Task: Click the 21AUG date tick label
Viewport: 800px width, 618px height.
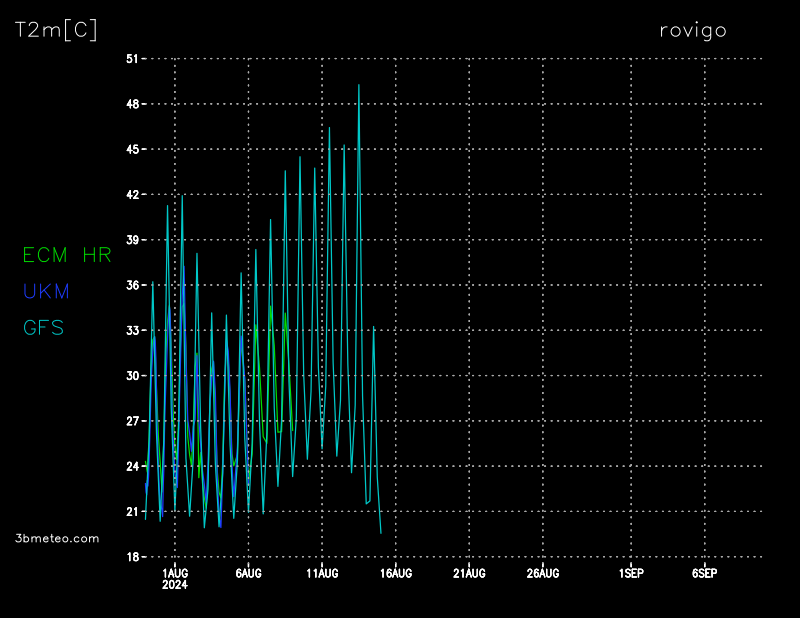Action: [x=469, y=573]
